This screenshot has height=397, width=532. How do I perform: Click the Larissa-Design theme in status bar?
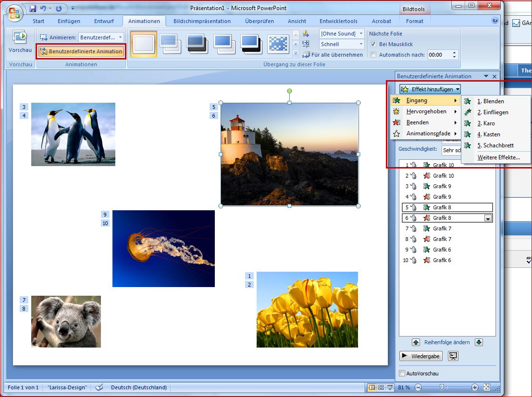67,387
